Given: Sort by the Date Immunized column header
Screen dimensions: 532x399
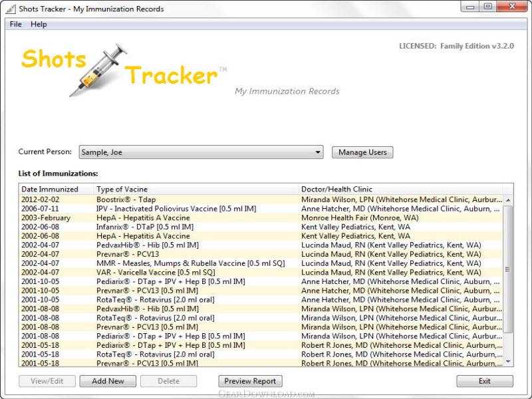Looking at the screenshot, I should point(56,189).
